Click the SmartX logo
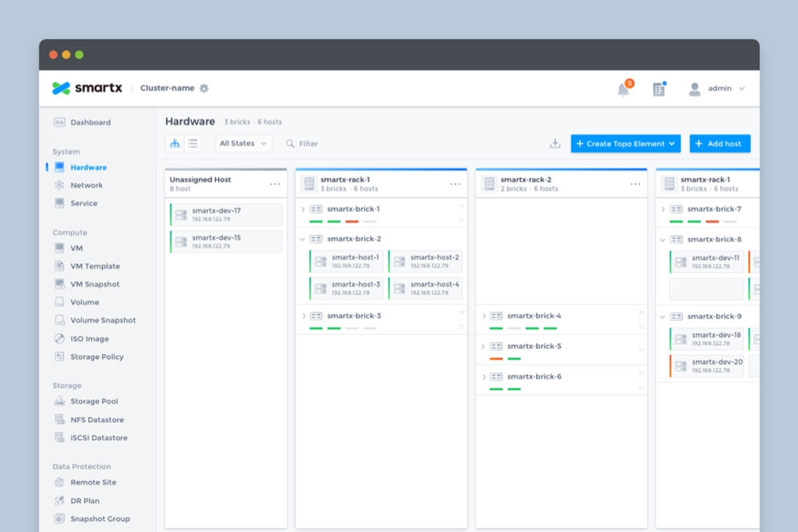Viewport: 798px width, 532px height. (x=87, y=89)
